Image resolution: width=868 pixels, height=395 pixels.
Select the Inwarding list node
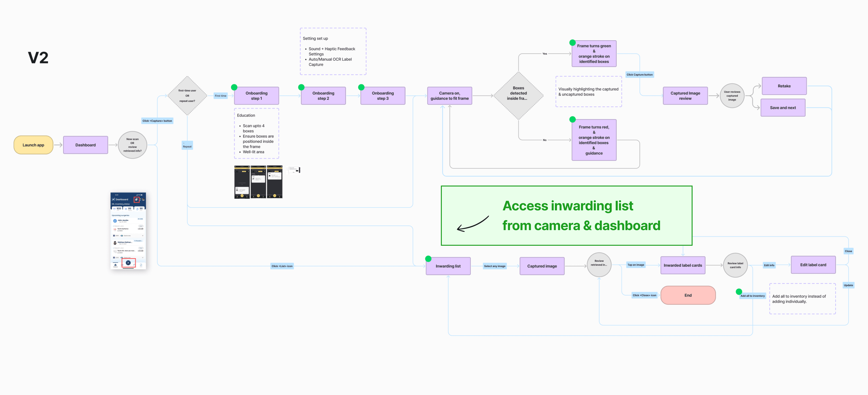point(448,266)
